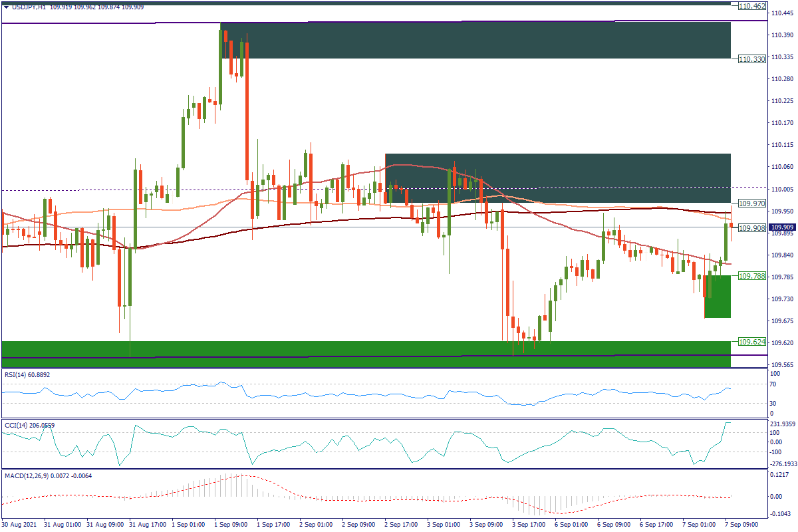Click the 109.624 support level label
The height and width of the screenshot is (532, 798).
[752, 342]
